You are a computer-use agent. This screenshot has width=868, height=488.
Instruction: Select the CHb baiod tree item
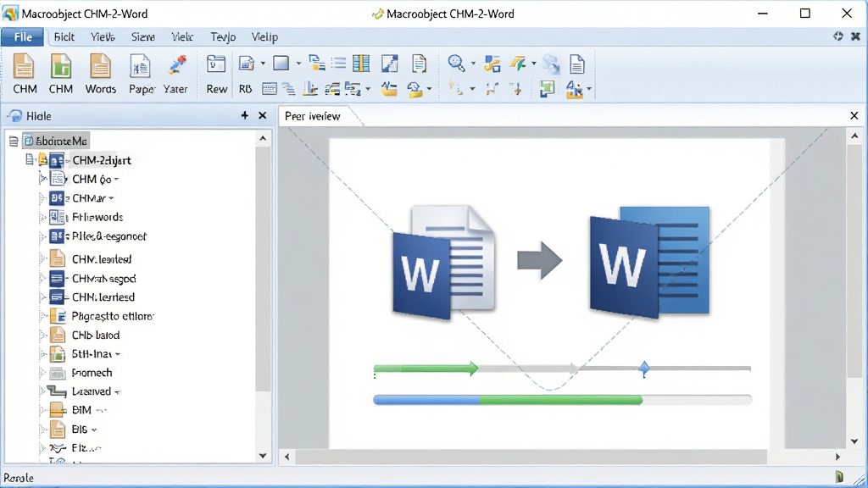click(96, 335)
